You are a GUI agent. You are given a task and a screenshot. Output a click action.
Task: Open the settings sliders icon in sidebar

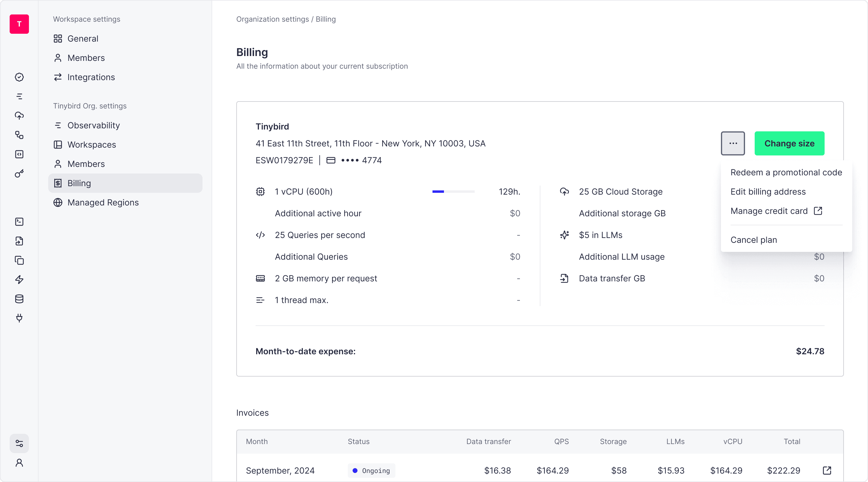pyautogui.click(x=19, y=443)
